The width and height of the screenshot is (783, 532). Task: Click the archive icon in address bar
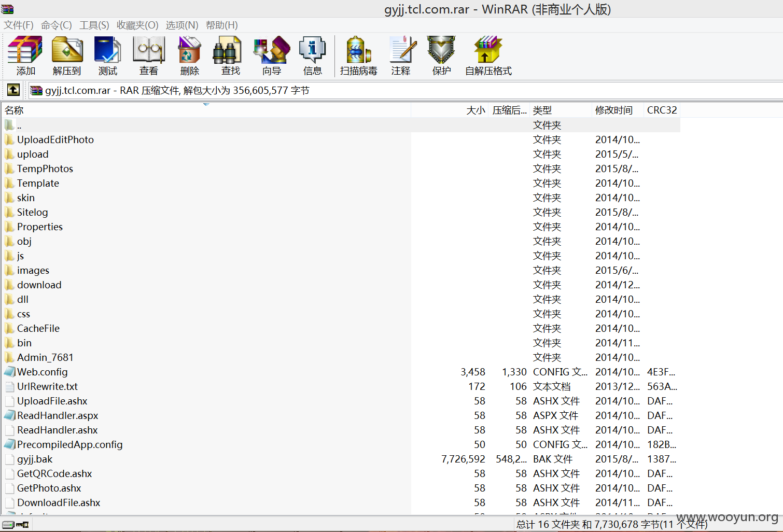click(x=36, y=90)
